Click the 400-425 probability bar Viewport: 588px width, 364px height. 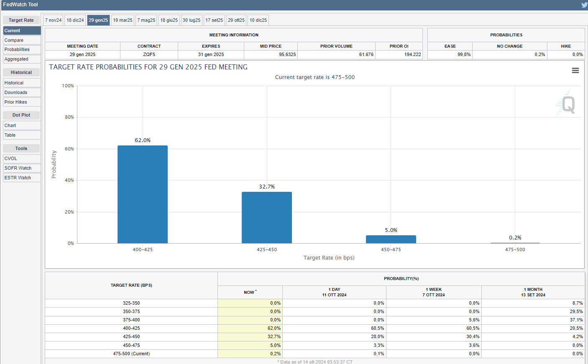pyautogui.click(x=143, y=194)
